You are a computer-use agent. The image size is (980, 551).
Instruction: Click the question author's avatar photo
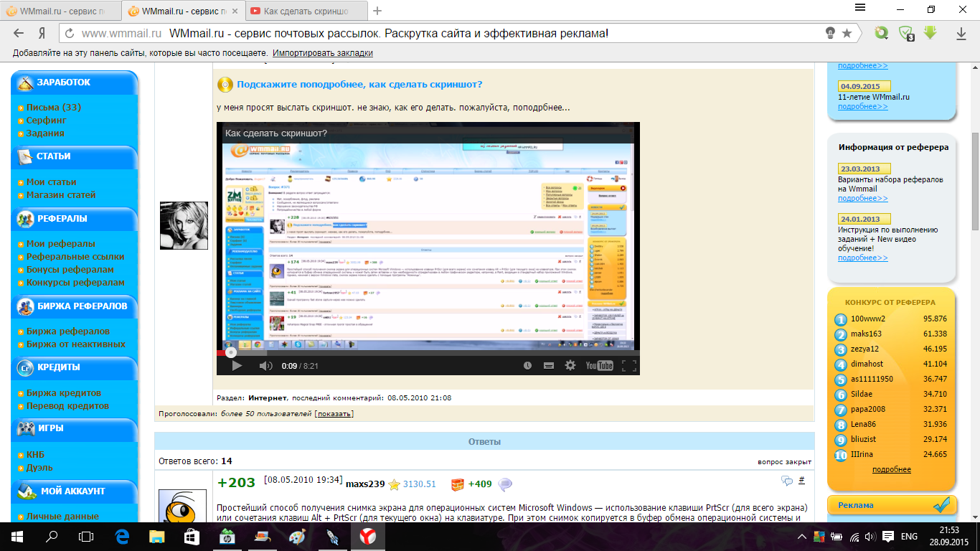[x=183, y=225]
